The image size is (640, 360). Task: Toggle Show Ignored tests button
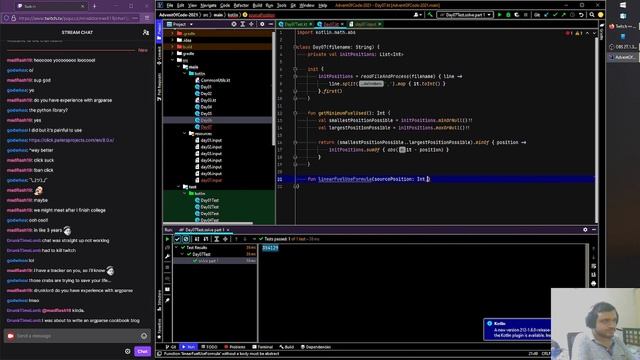(186, 239)
